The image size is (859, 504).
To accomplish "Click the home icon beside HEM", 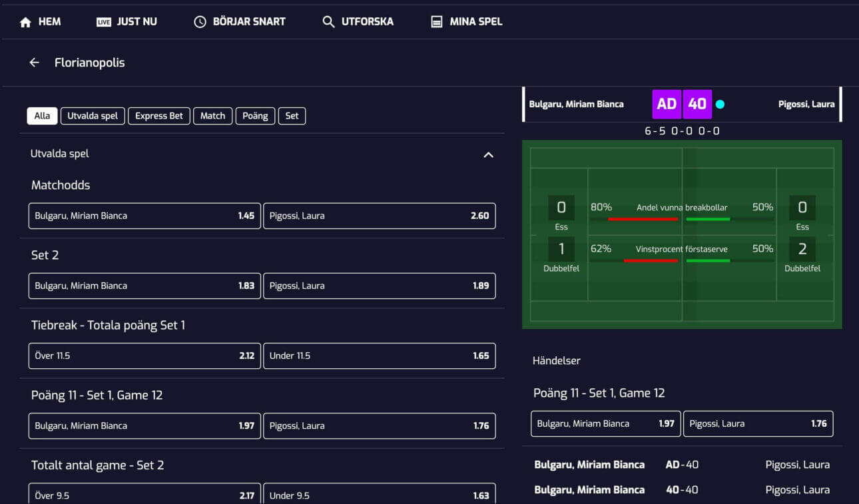I will coord(26,22).
